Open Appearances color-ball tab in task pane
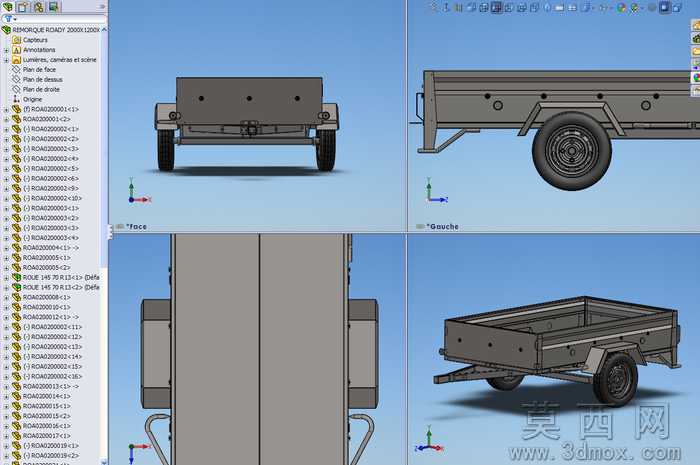This screenshot has width=700, height=465. [x=696, y=78]
